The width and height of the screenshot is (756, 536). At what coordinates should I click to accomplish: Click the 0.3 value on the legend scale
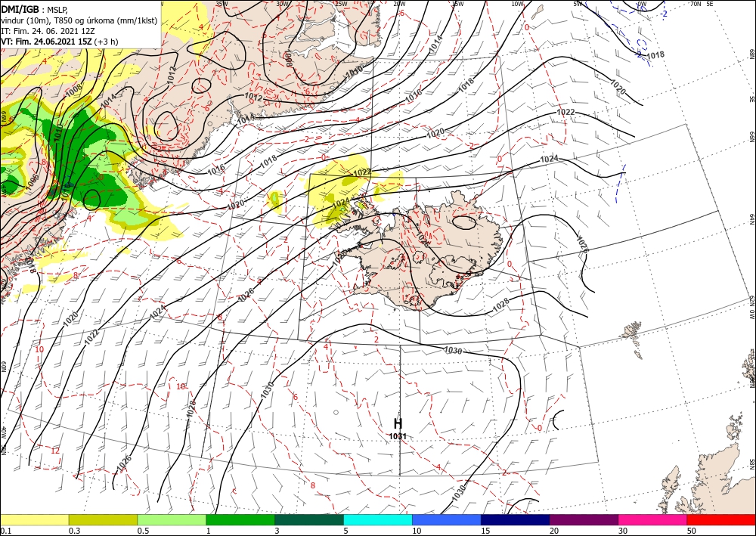point(74,531)
